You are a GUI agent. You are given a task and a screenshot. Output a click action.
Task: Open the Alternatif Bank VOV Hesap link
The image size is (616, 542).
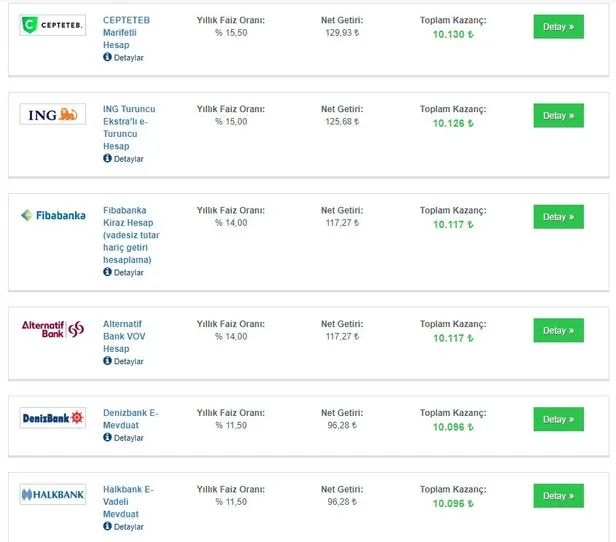point(124,336)
